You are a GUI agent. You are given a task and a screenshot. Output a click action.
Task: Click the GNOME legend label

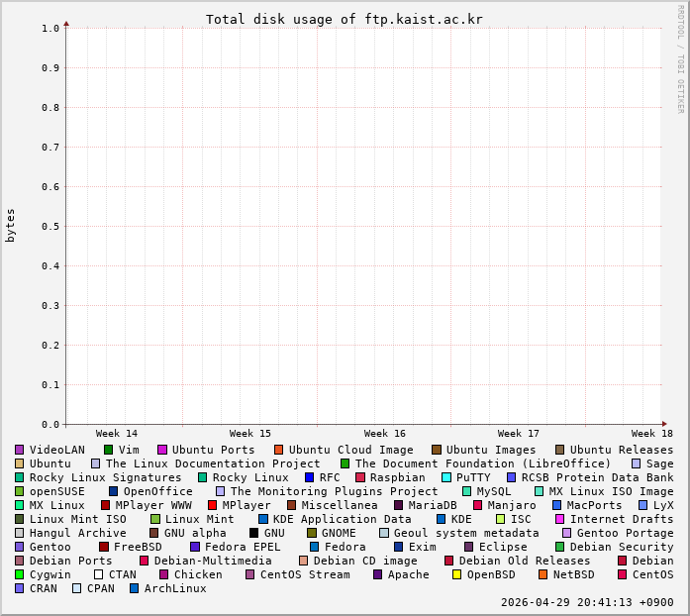click(339, 533)
